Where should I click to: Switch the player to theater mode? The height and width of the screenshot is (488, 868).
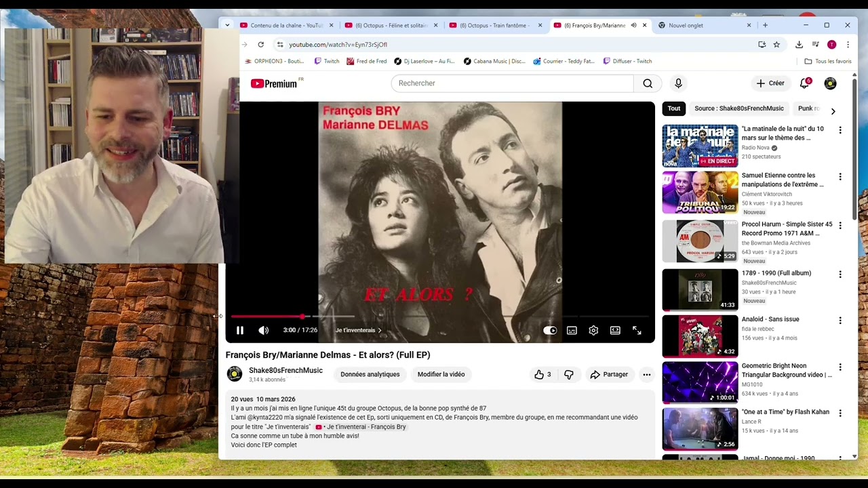(x=615, y=330)
